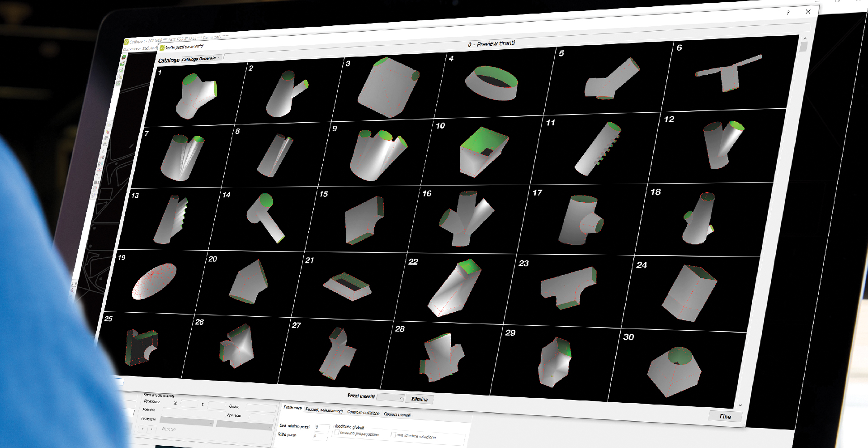Open the Opzioni utensili tab
Viewport: 868px width, 448px height.
click(x=397, y=414)
